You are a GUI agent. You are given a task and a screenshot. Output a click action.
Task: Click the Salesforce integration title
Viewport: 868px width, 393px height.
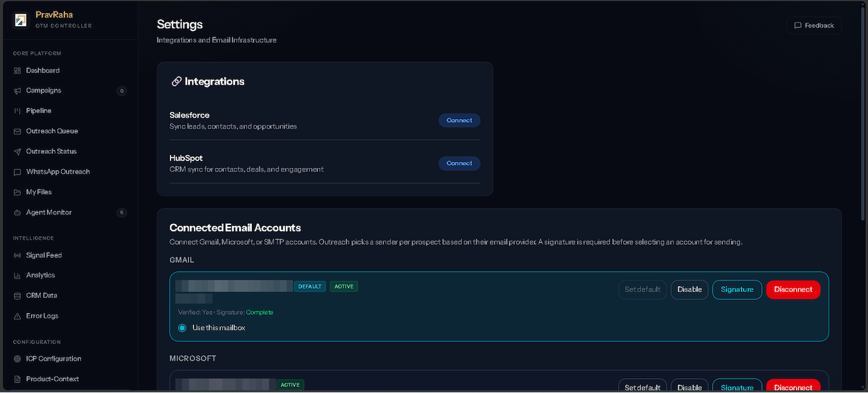pos(190,115)
